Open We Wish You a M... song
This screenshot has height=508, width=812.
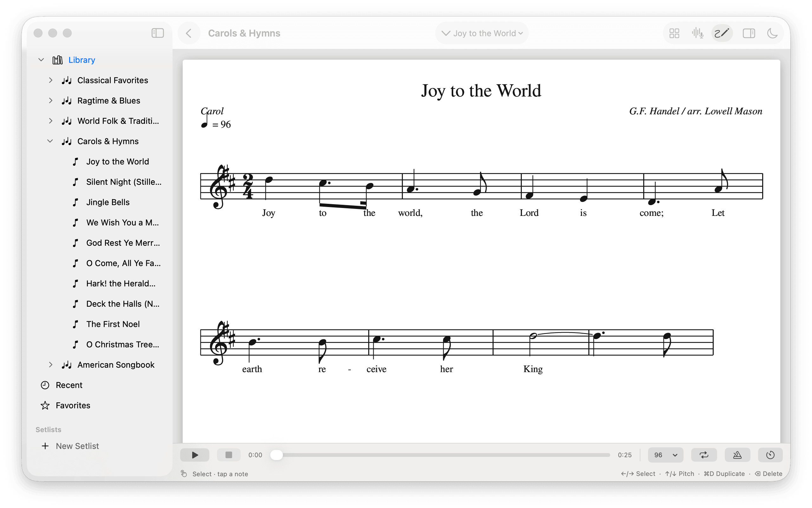(x=122, y=223)
